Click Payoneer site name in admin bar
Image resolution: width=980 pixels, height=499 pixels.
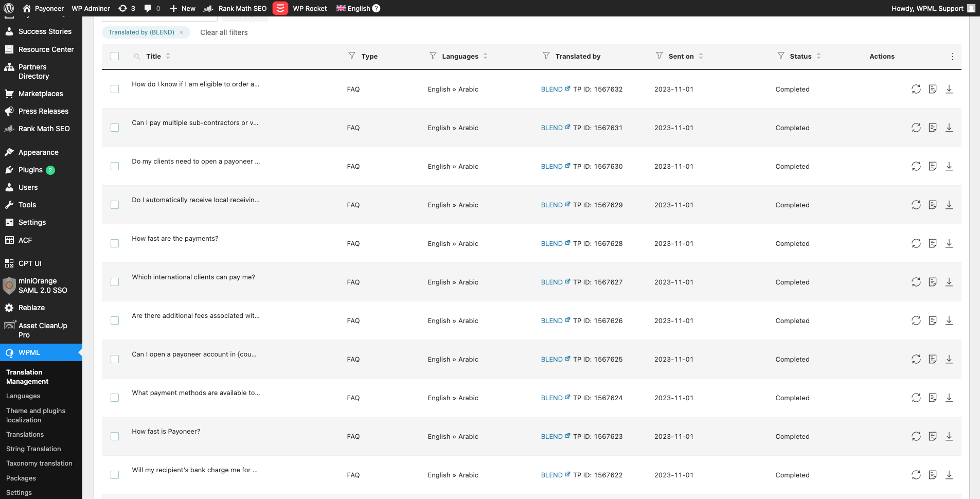point(44,8)
